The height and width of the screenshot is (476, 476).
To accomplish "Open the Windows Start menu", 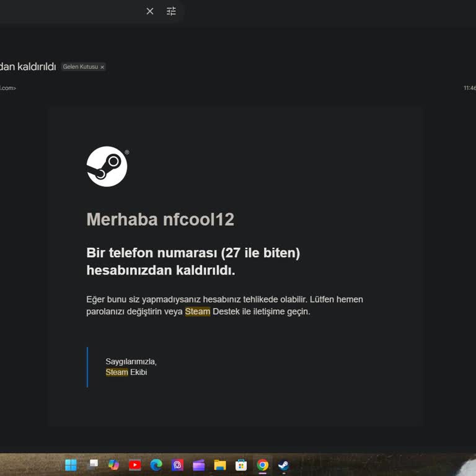I will tap(71, 465).
